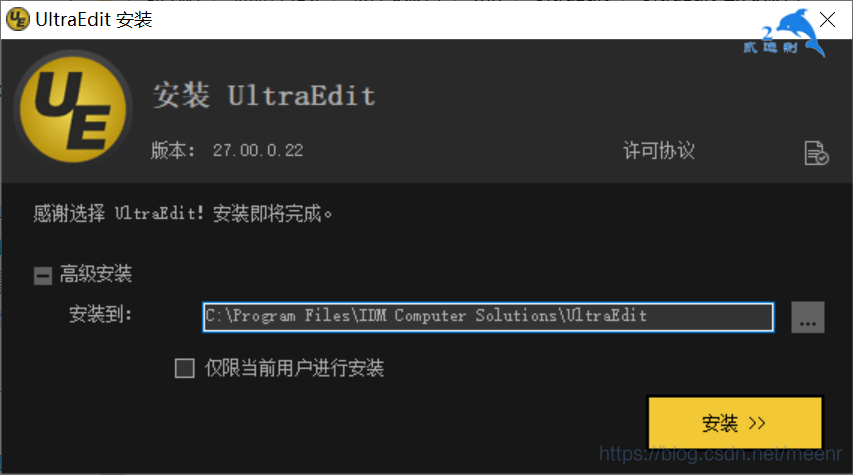The width and height of the screenshot is (853, 475).
Task: Open the 许可协议 link
Action: click(659, 151)
